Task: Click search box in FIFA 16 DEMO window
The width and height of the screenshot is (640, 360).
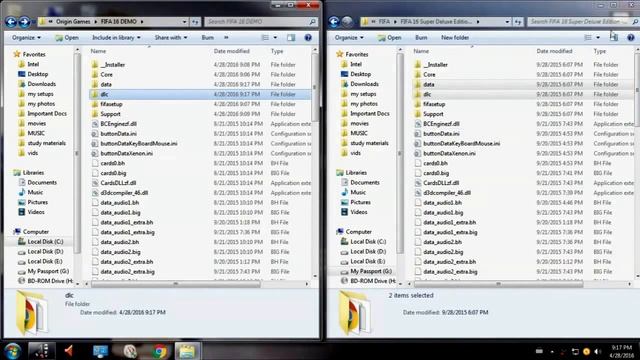Action: [x=260, y=22]
